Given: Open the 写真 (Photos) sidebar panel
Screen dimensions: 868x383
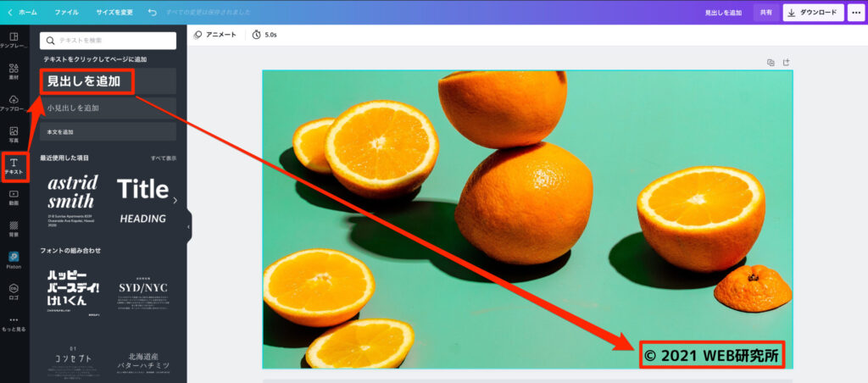Looking at the screenshot, I should 14,135.
